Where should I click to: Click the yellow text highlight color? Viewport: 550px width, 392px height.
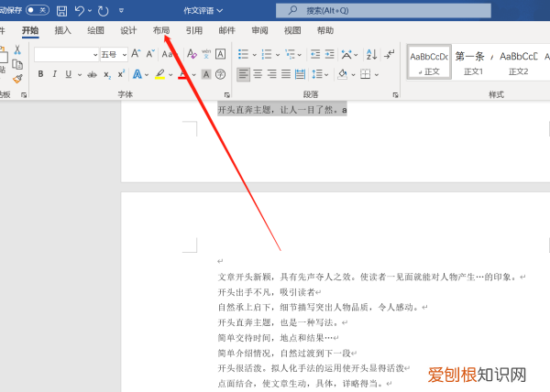tap(159, 74)
